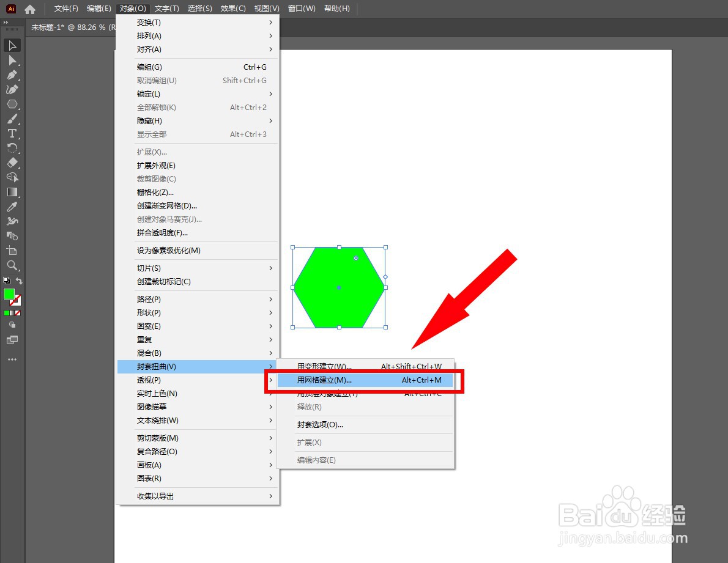This screenshot has width=728, height=563.
Task: Select the Selection tool arrow
Action: coord(12,45)
